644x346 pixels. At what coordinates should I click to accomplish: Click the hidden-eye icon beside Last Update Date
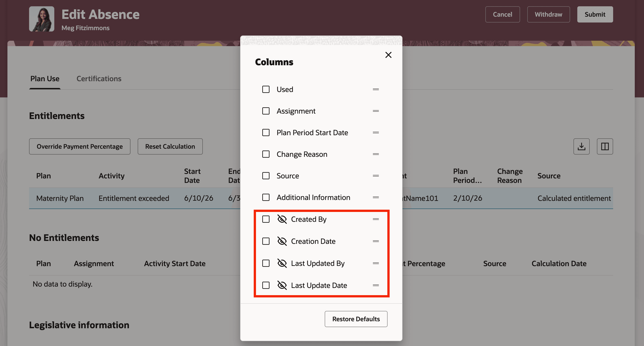click(281, 285)
